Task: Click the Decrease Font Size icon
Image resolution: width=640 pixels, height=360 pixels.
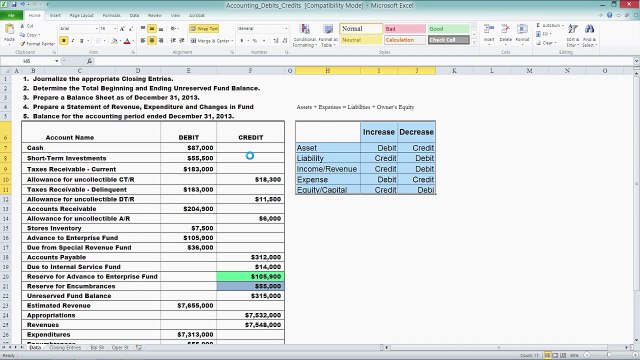Action: point(131,29)
